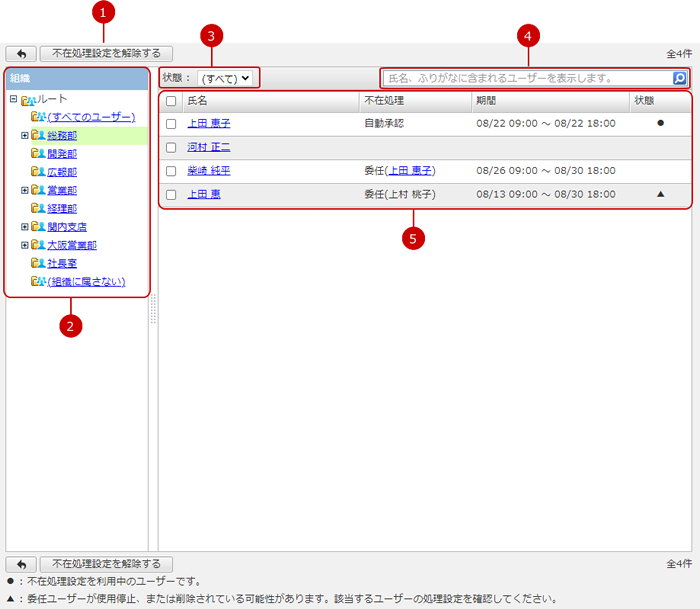Click the 自動承認 cell text
700x609 pixels.
[384, 123]
